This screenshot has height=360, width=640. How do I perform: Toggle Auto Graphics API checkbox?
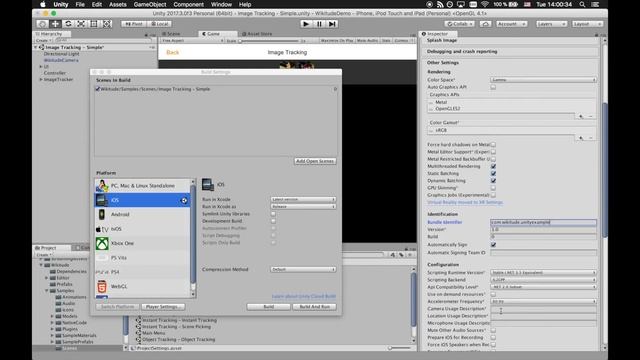[493, 87]
